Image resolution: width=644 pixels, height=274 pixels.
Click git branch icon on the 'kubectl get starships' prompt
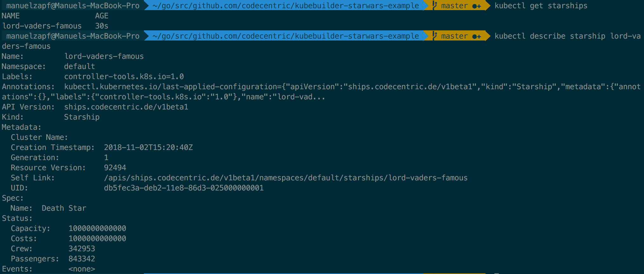coord(435,5)
